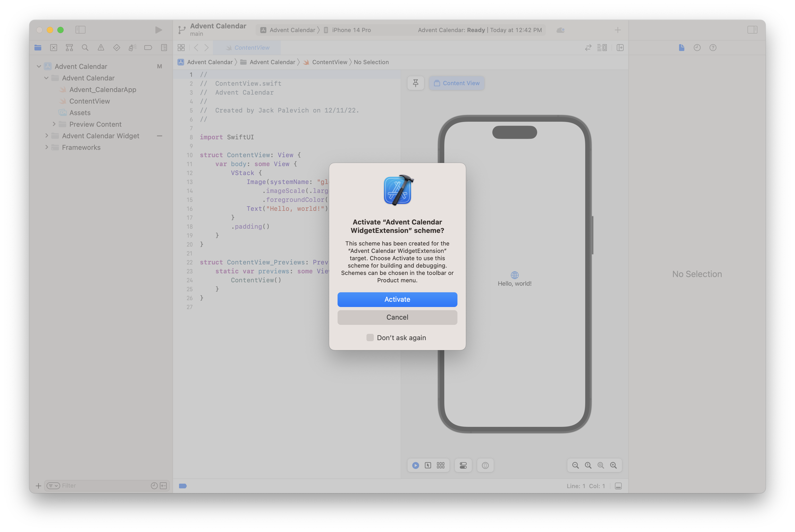795x532 pixels.
Task: Expand the Frameworks folder
Action: tap(47, 147)
